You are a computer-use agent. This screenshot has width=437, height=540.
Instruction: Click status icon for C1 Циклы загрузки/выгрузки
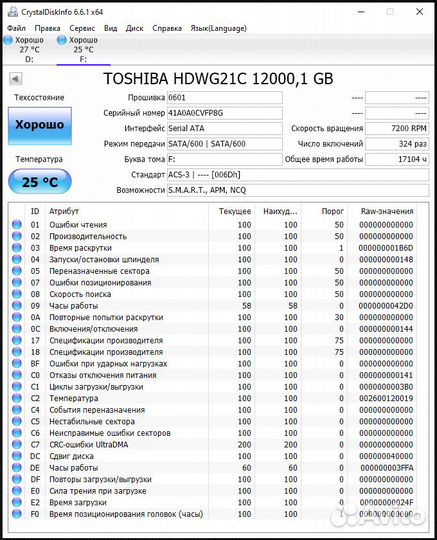point(17,387)
